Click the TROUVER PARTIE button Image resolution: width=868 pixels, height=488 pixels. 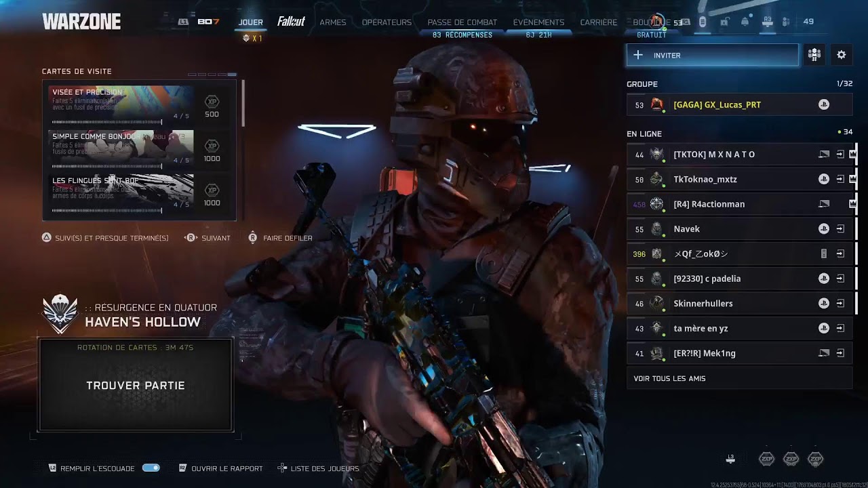[x=136, y=385]
